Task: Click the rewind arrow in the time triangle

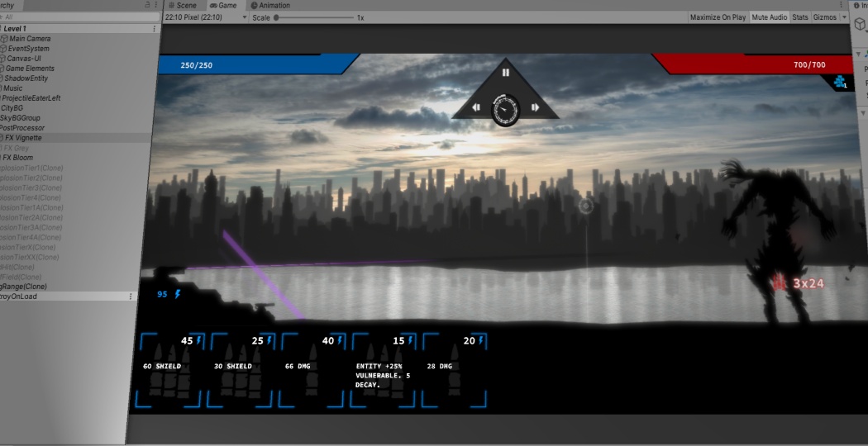Action: click(476, 107)
